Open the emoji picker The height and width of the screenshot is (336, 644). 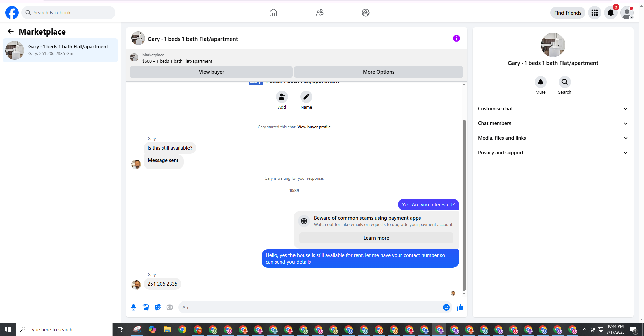pyautogui.click(x=446, y=307)
